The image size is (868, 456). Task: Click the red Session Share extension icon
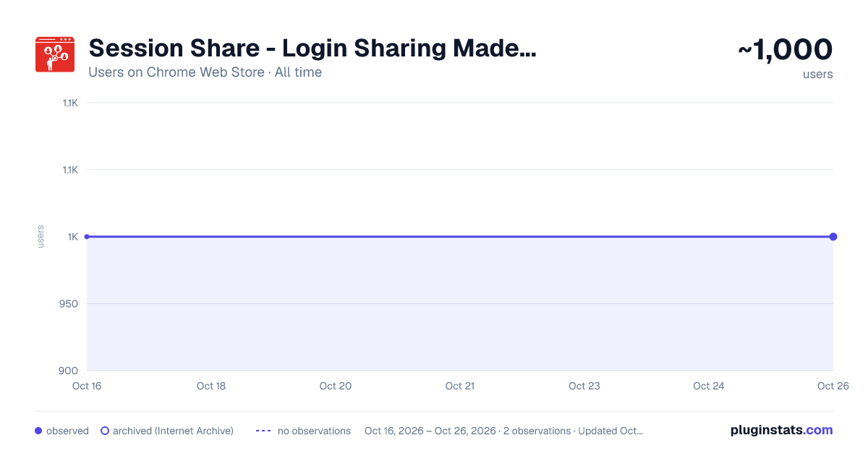pyautogui.click(x=55, y=54)
